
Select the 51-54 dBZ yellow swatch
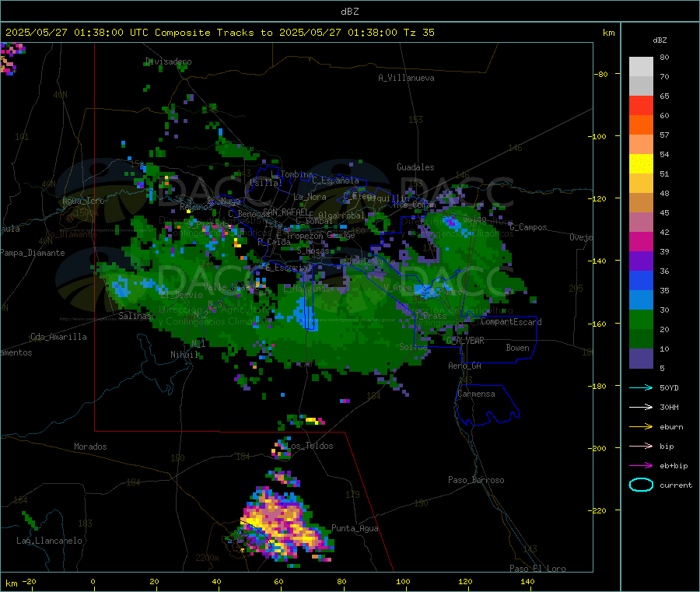(641, 164)
